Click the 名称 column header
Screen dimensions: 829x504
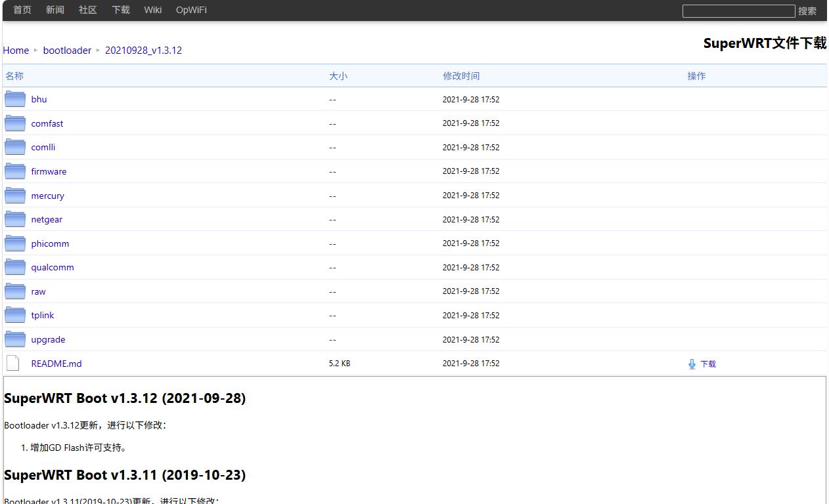(x=14, y=76)
